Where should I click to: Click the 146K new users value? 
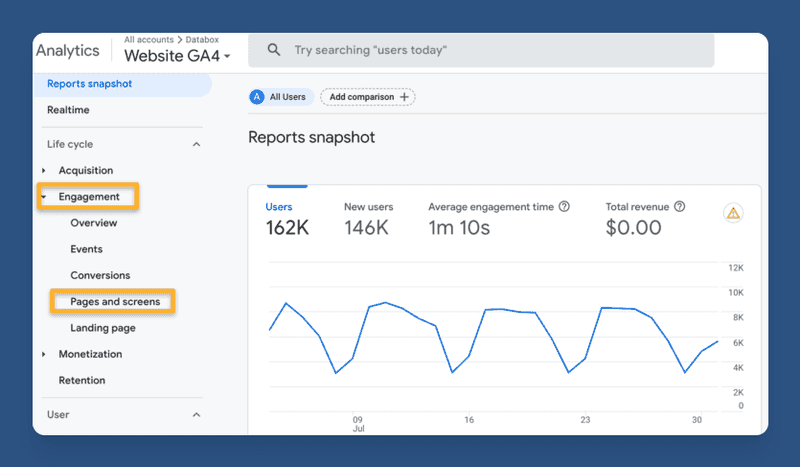[366, 228]
